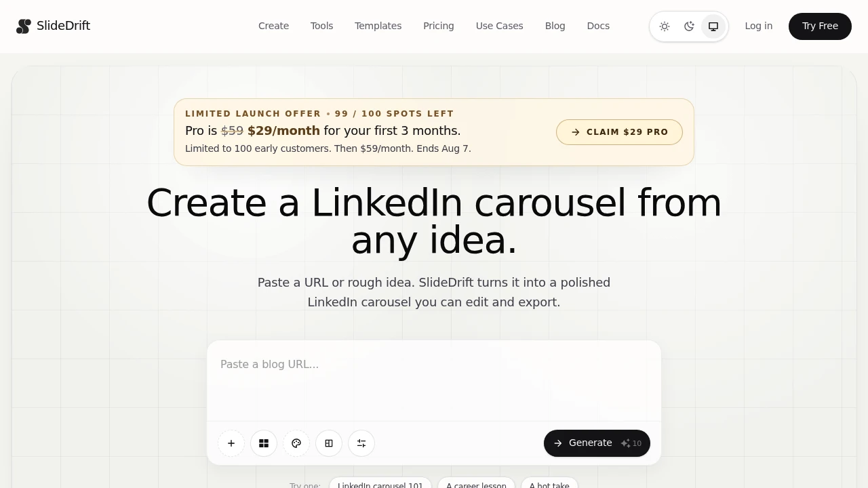Click the $29/month price text
Screen dimensions: 868x488
coord(283,131)
